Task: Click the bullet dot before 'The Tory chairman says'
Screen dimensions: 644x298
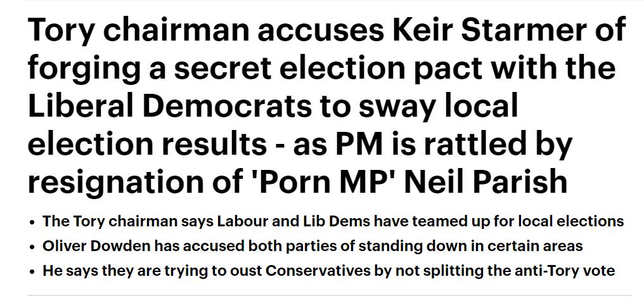Action: click(x=32, y=223)
